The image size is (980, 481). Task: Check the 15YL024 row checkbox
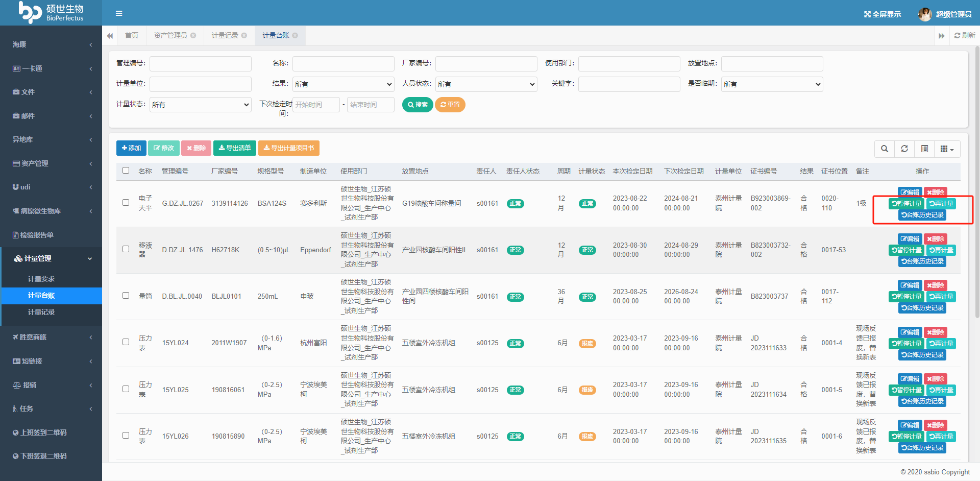(126, 342)
